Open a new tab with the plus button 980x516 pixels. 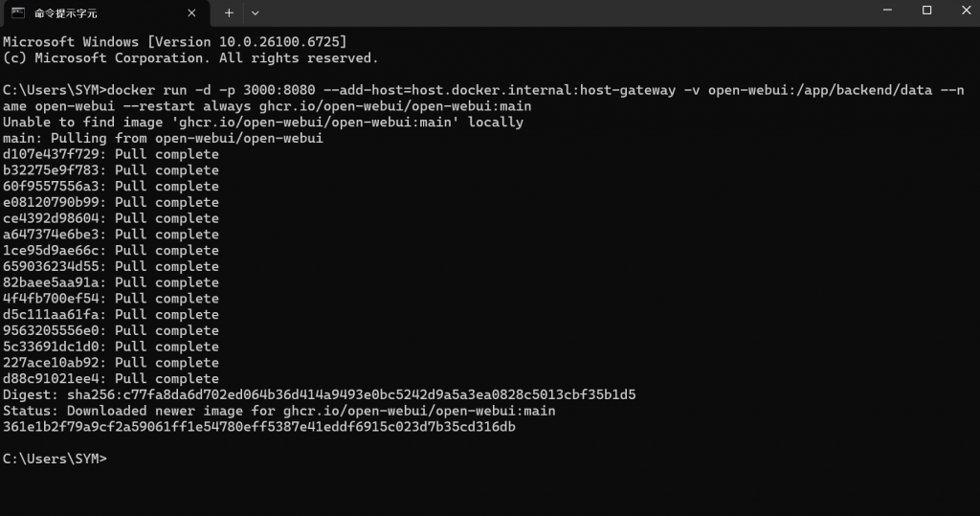(x=229, y=13)
